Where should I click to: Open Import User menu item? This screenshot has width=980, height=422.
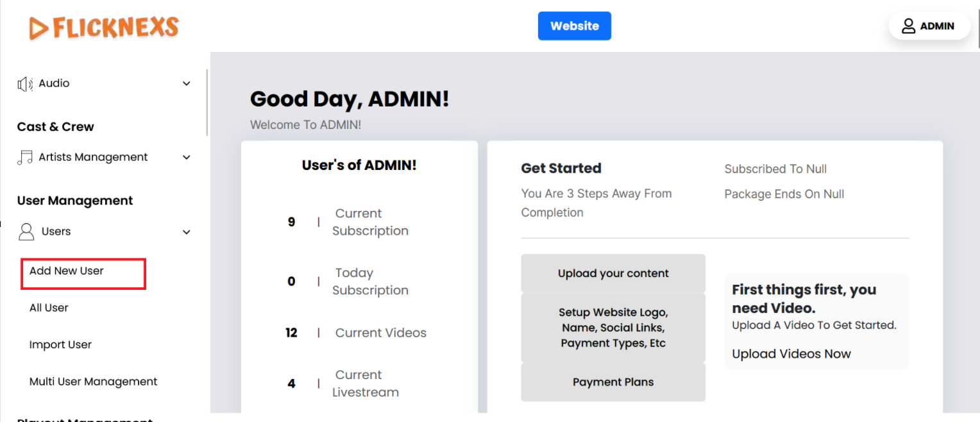[x=60, y=345]
